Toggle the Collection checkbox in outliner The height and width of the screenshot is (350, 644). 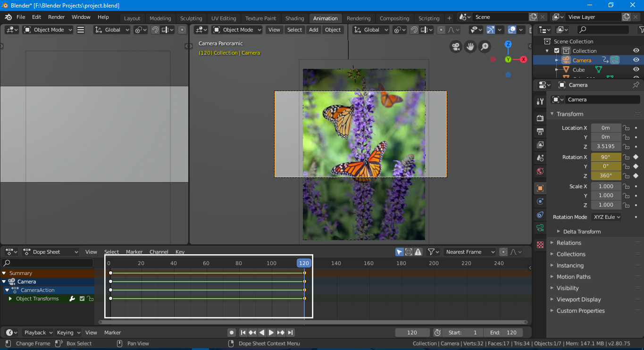pyautogui.click(x=557, y=51)
